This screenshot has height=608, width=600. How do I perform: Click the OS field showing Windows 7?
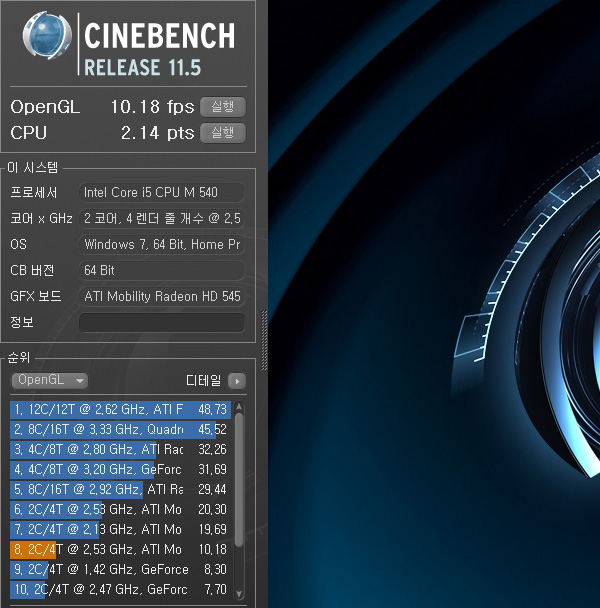click(x=162, y=244)
